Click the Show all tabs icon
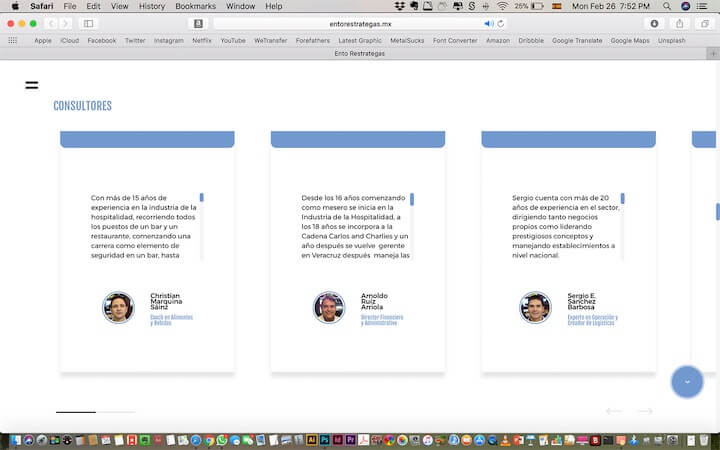 [704, 23]
